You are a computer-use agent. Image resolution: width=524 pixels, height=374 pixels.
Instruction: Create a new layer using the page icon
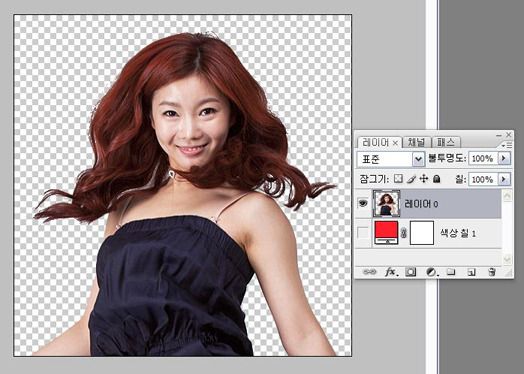pos(472,272)
